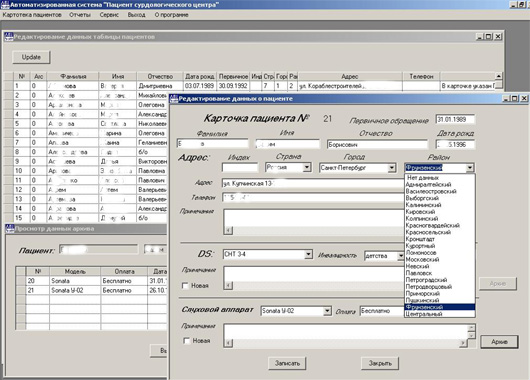
Task: Select Красногвардейский in district list
Action: click(440, 225)
